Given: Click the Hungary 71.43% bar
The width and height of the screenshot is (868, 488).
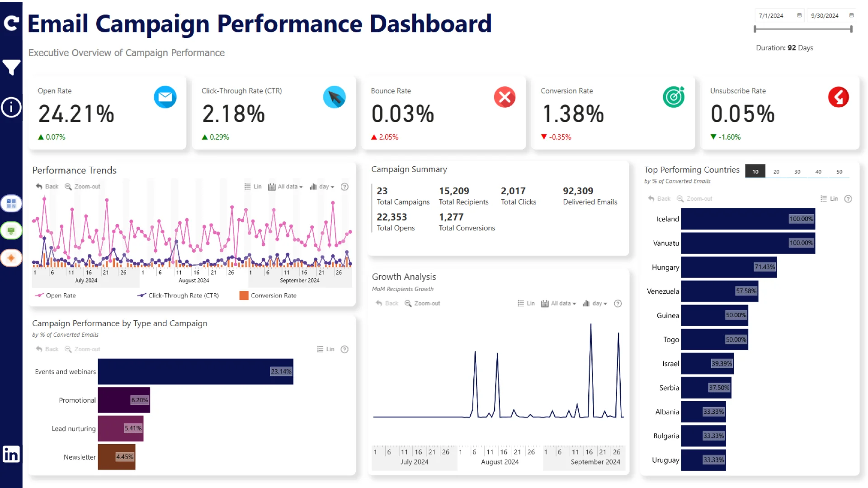Looking at the screenshot, I should pos(729,267).
